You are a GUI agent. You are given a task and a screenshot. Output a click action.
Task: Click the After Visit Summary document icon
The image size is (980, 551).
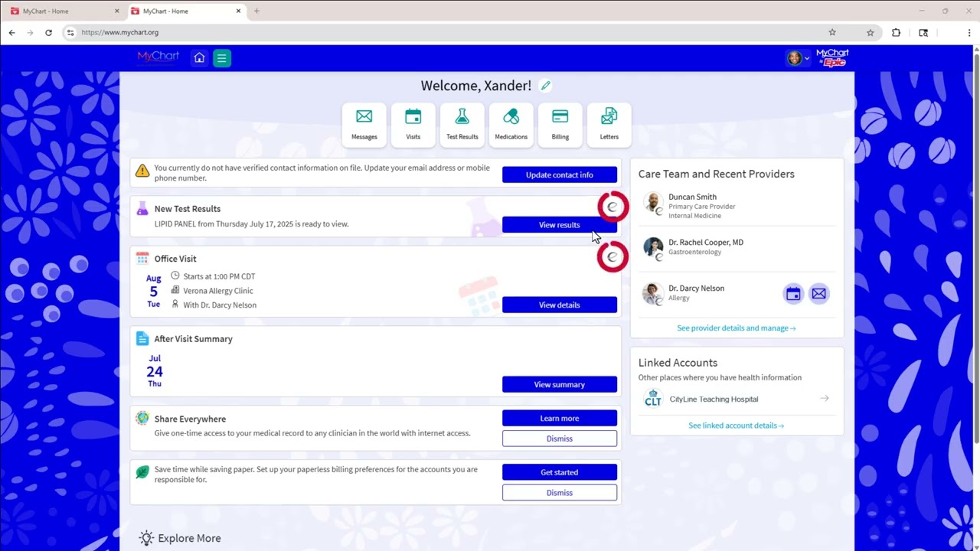[x=142, y=338]
